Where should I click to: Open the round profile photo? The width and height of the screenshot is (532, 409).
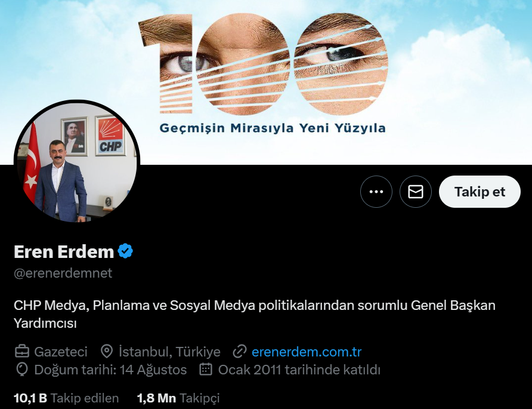77,162
